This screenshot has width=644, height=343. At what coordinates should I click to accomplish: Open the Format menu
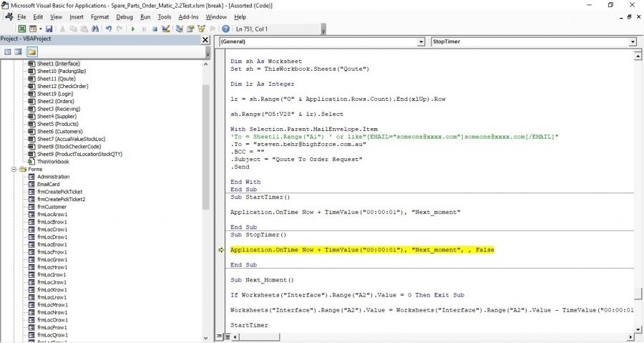point(99,17)
